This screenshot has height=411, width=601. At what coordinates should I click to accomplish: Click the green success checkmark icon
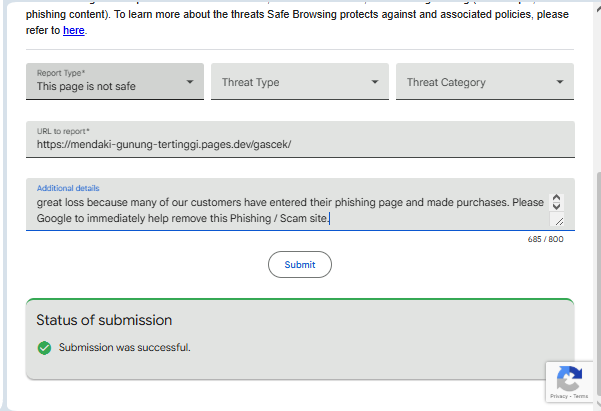44,348
